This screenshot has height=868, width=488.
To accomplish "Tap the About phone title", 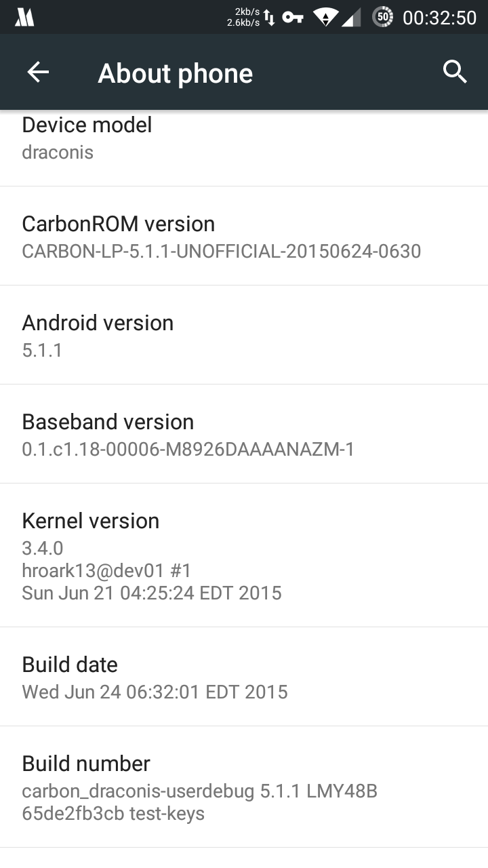I will (175, 73).
